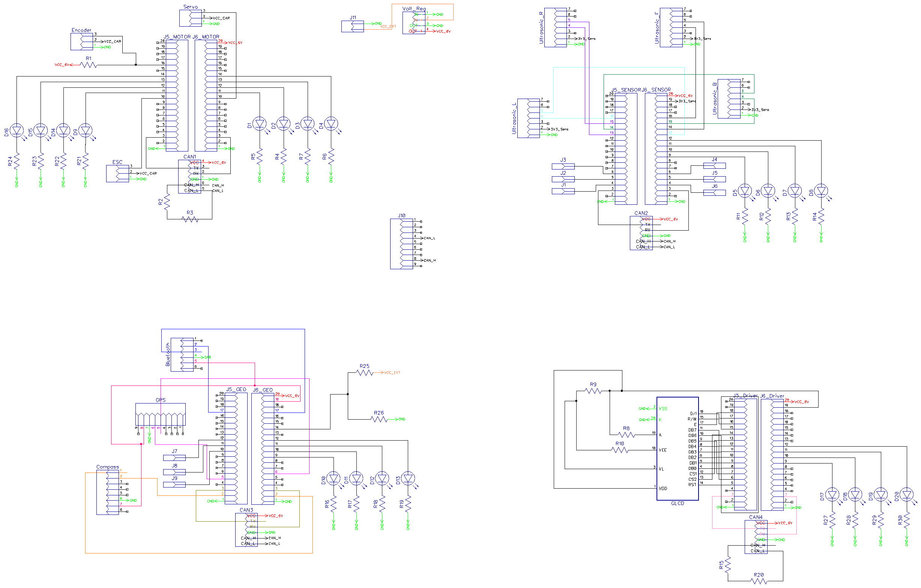Click resistor R15 left of CAN4
The width and height of the screenshot is (921, 588).
(728, 565)
